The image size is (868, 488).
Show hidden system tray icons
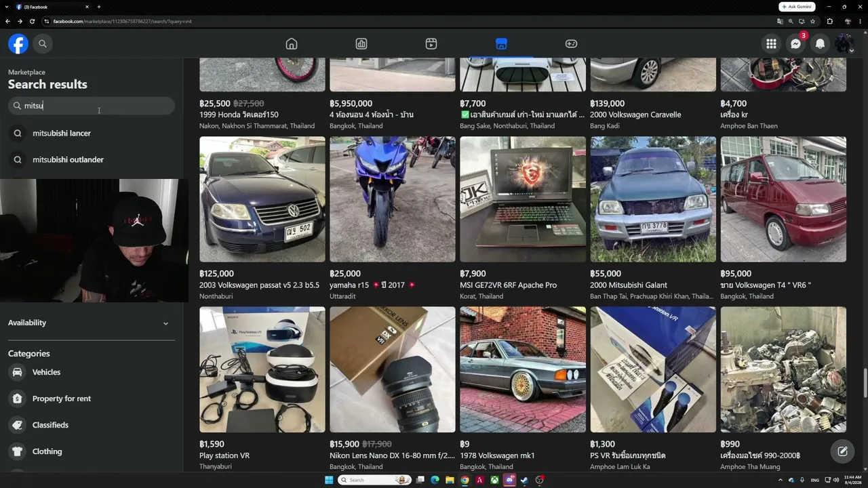pos(781,480)
